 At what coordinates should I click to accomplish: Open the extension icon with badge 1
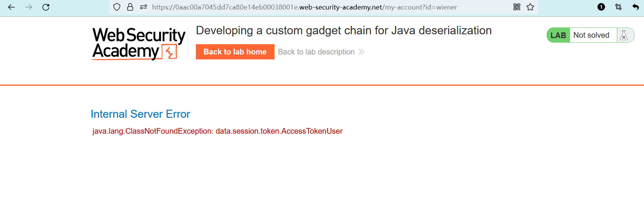click(x=601, y=7)
